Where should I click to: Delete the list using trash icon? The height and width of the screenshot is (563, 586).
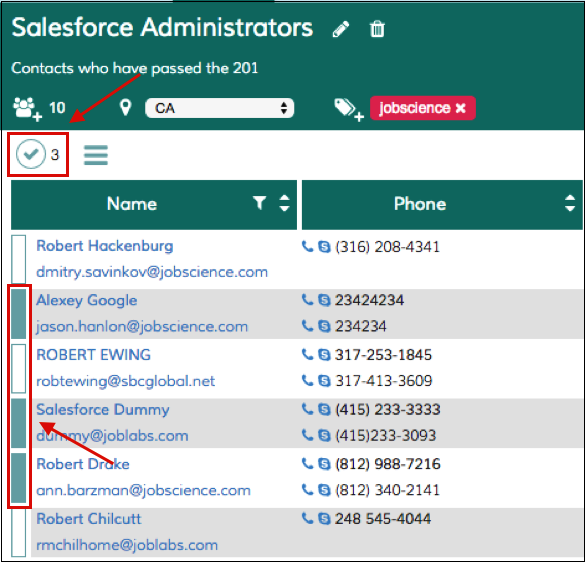[377, 29]
